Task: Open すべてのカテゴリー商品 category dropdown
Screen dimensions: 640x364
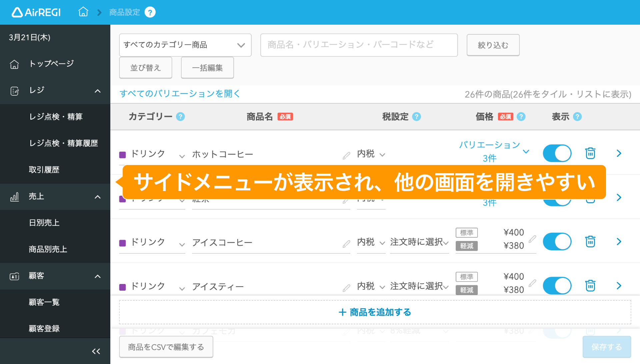Action: 185,45
